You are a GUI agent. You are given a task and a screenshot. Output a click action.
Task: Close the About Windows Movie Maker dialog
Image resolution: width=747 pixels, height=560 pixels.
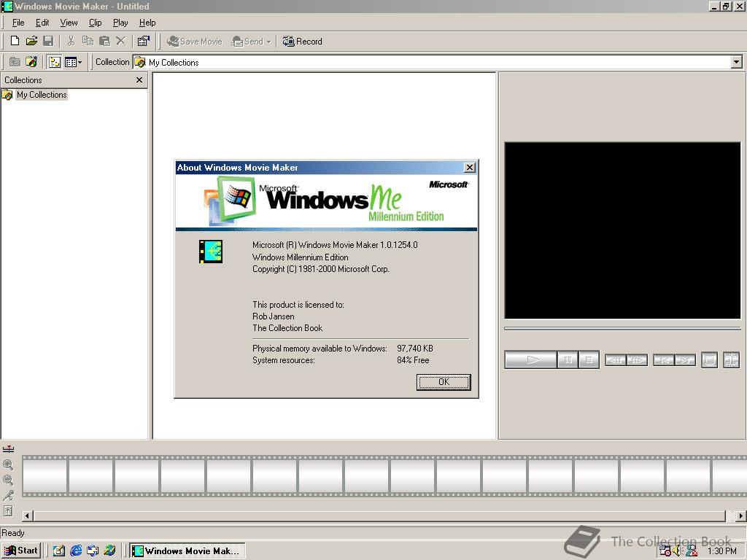pyautogui.click(x=469, y=168)
